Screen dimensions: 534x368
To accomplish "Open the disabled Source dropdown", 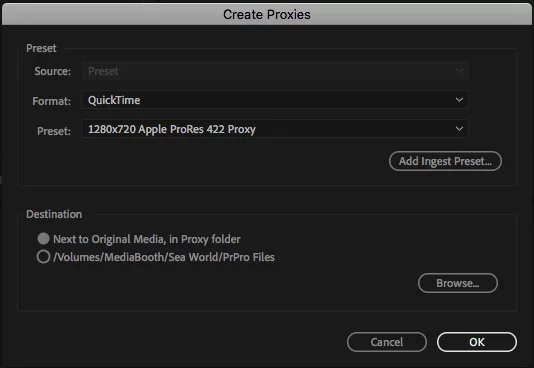I will tap(275, 71).
